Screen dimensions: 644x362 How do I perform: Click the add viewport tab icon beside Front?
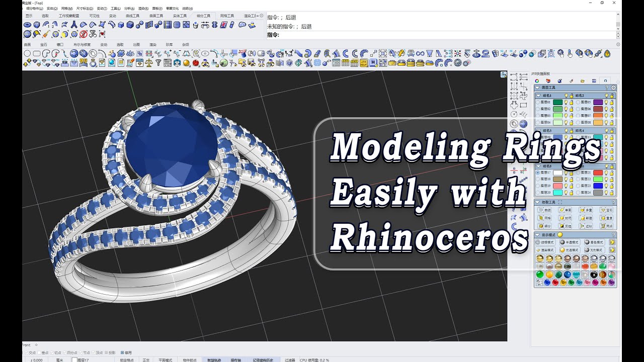36,344
